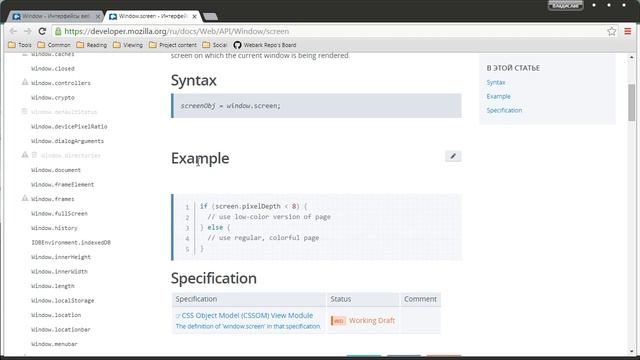640x360 pixels.
Task: Open Window.fullScreen in the sidebar
Action: pos(59,213)
